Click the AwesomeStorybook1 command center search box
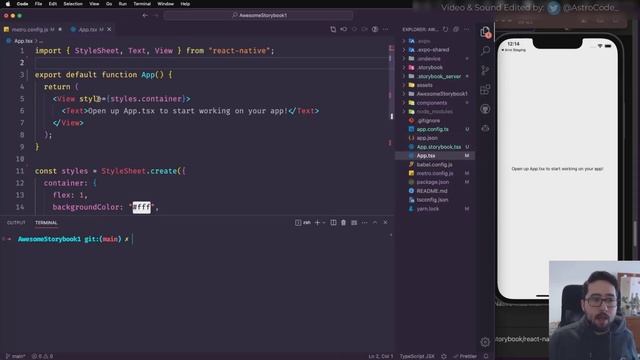 [258, 16]
